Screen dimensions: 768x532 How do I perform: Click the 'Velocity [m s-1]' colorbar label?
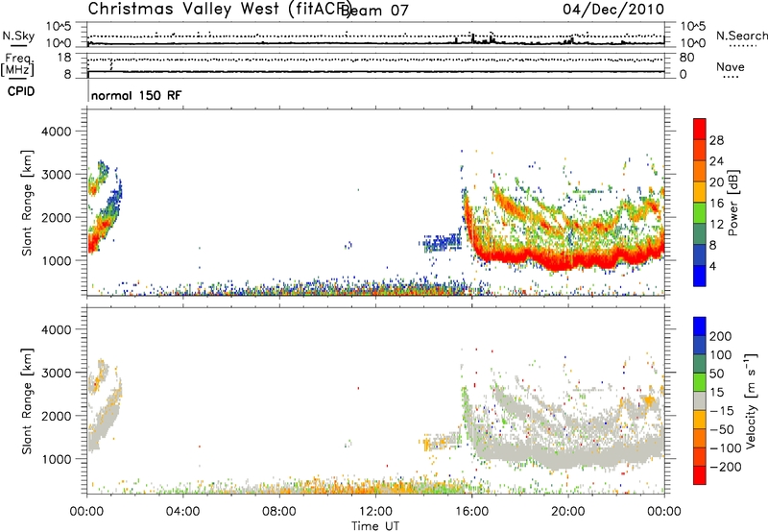(x=750, y=400)
